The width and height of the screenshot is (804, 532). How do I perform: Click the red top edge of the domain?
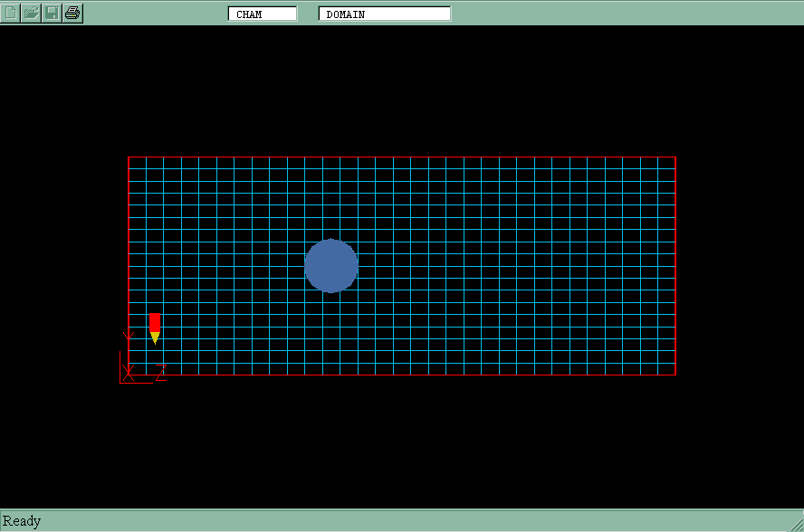pos(407,157)
